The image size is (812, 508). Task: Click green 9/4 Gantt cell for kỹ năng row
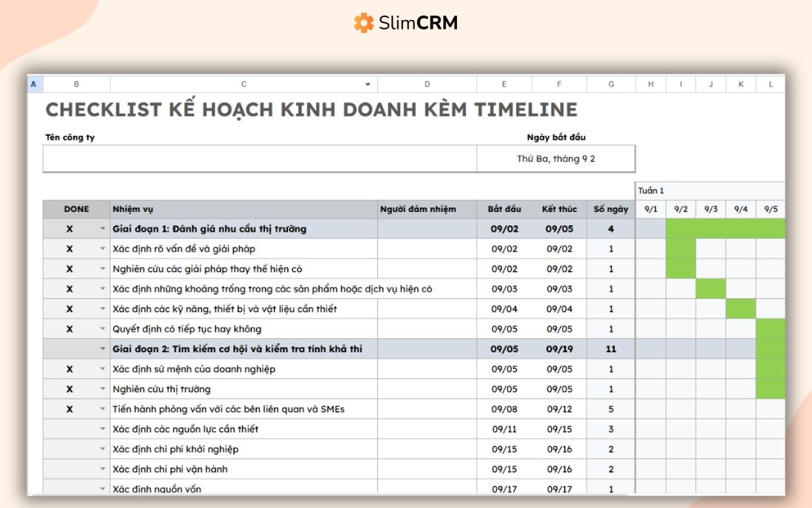[741, 309]
